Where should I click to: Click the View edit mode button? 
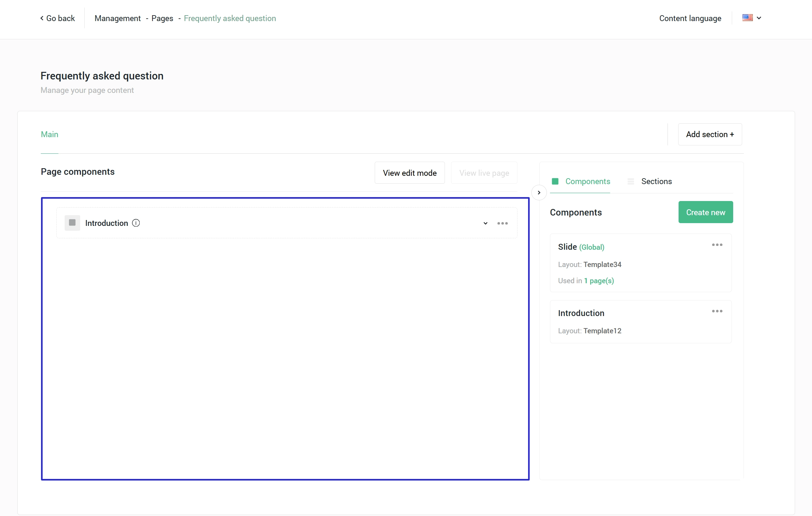coord(410,173)
